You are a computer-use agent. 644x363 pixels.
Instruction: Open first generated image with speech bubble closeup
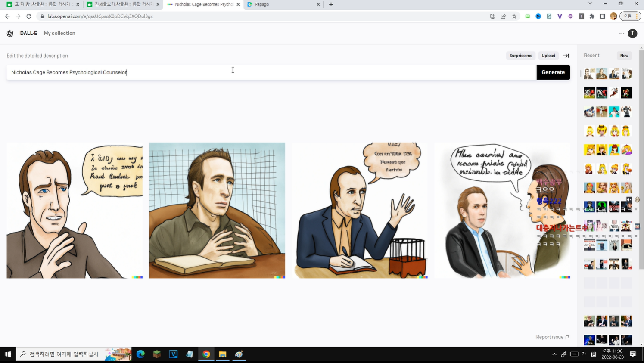point(75,211)
